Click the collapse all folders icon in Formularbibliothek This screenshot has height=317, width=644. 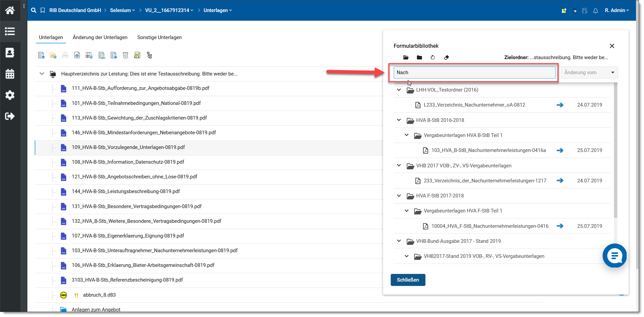click(419, 57)
